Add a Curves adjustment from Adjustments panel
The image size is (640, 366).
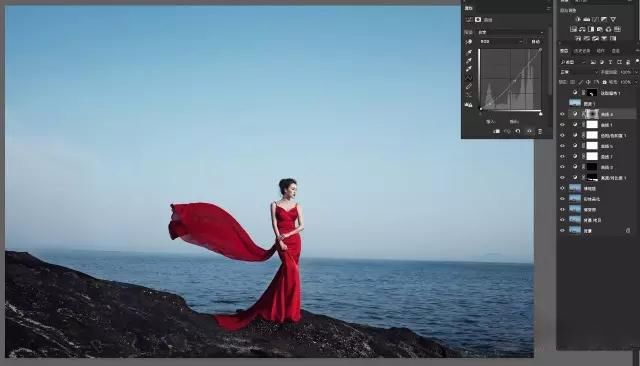[x=595, y=19]
